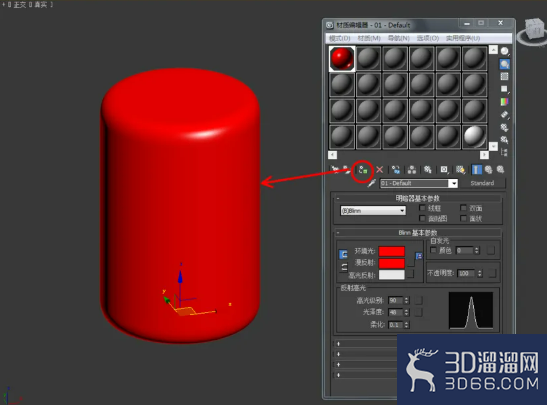Click the 柔化 spinner arrows
This screenshot has height=405, width=547.
tap(406, 325)
